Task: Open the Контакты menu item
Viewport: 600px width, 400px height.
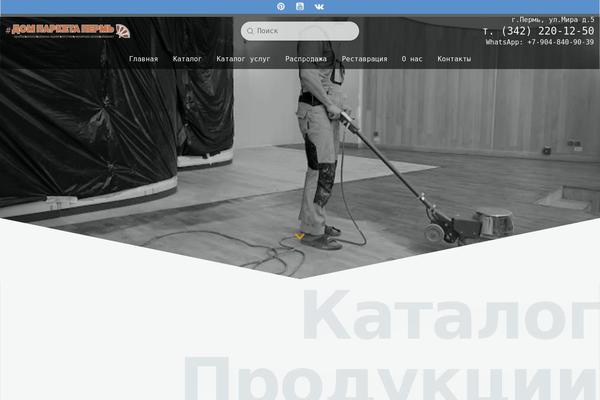Action: pyautogui.click(x=454, y=59)
